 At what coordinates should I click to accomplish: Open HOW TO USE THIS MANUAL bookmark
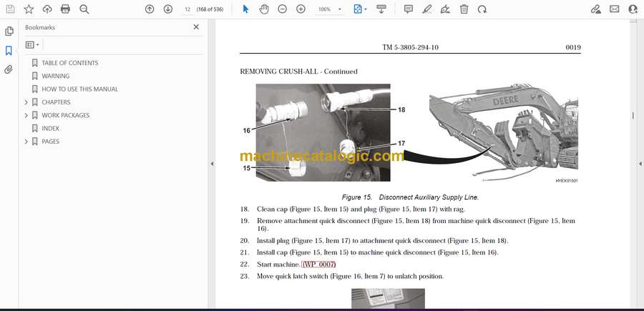pos(79,89)
